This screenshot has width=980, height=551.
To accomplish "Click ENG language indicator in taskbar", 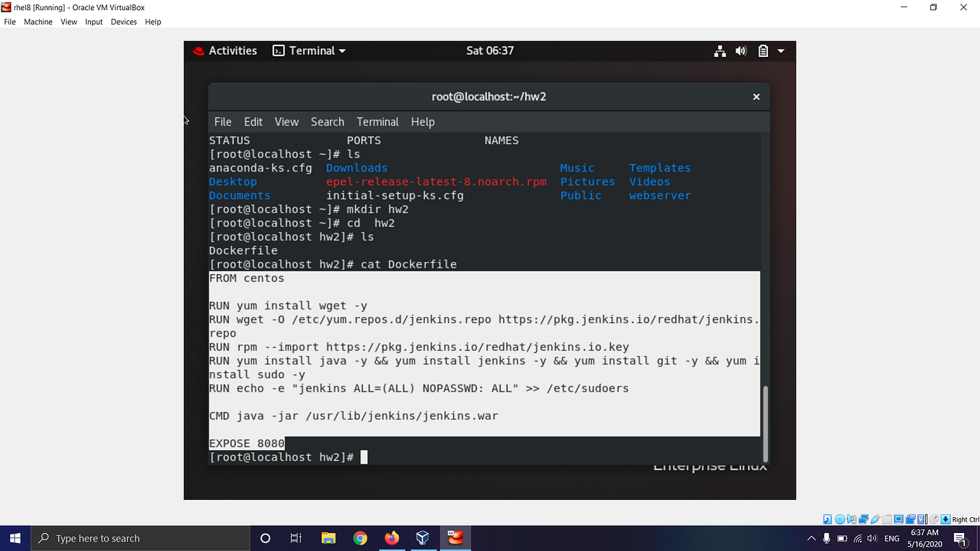I will click(x=892, y=538).
